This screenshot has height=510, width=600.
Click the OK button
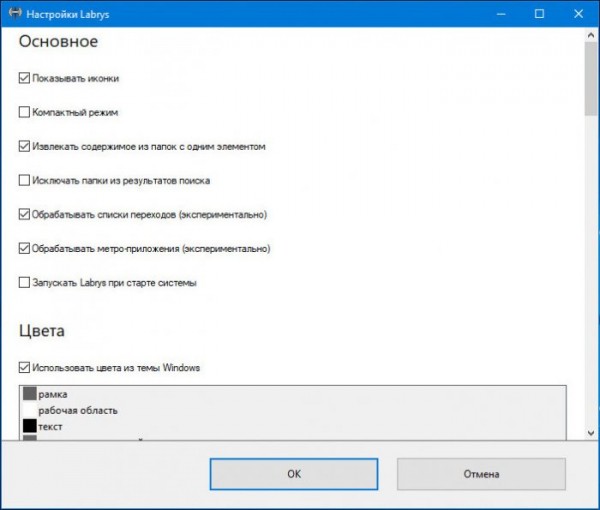(x=294, y=474)
